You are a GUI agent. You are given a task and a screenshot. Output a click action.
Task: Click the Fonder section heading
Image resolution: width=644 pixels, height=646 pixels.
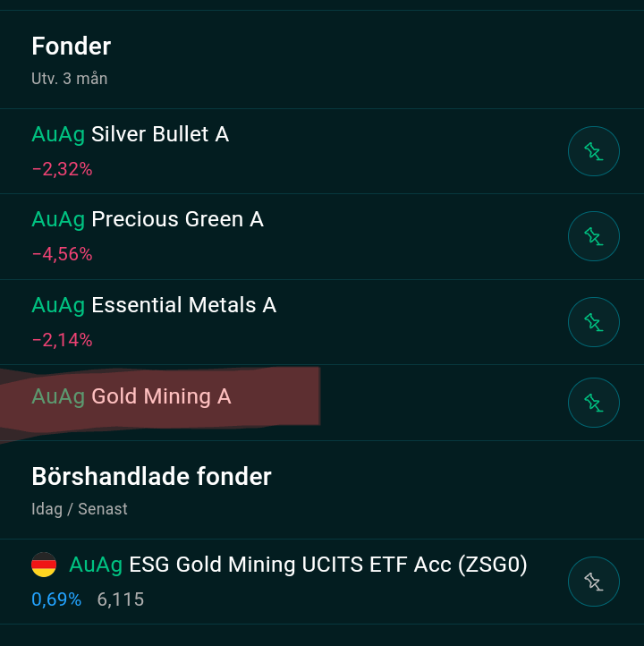click(72, 46)
